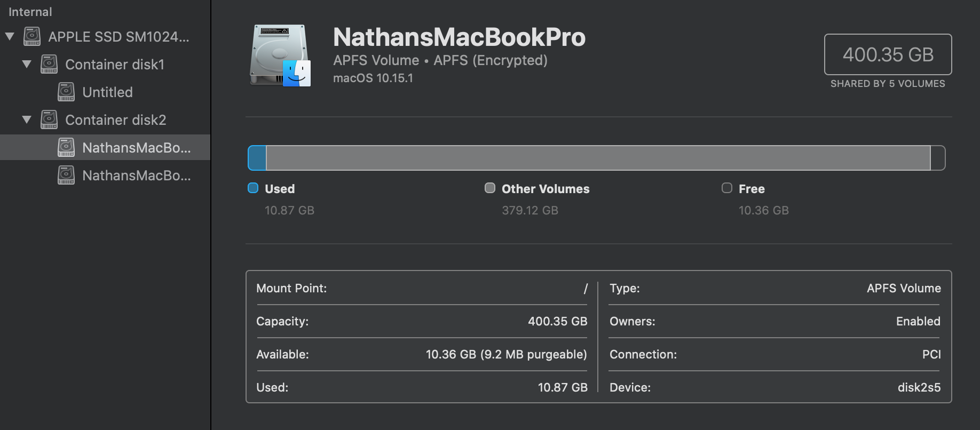
Task: Select the APPLE SSD SM1024 drive label
Action: coord(118,37)
